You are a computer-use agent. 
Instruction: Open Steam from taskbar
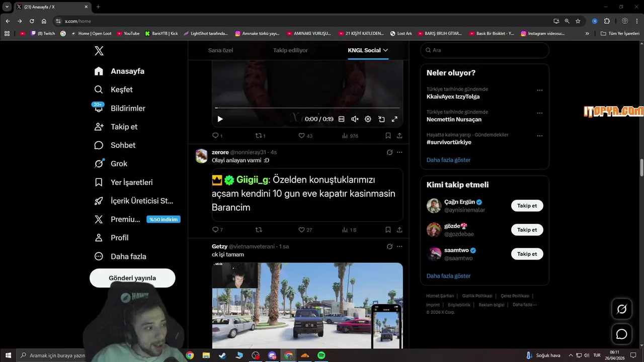(222, 355)
